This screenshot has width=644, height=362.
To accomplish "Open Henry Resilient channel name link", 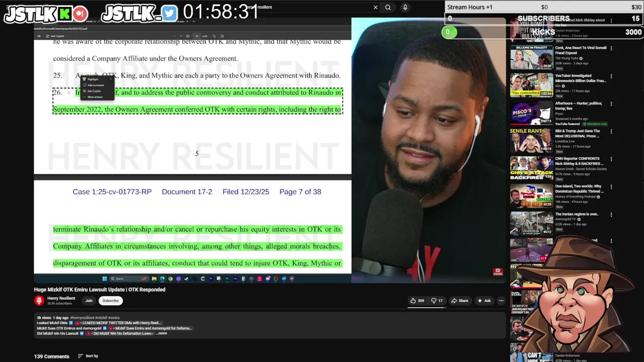I will 61,298.
